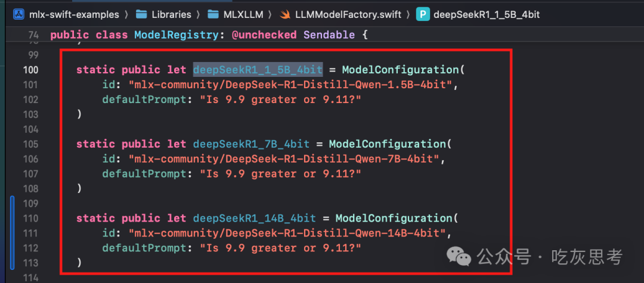Click ModelRegistry class name in header
The image size is (644, 283).
tap(177, 35)
